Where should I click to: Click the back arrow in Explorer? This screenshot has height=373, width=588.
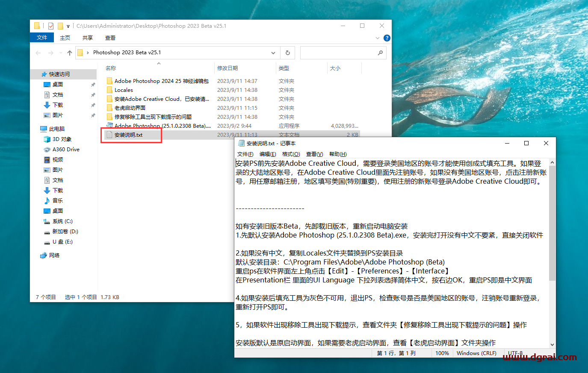pos(38,53)
